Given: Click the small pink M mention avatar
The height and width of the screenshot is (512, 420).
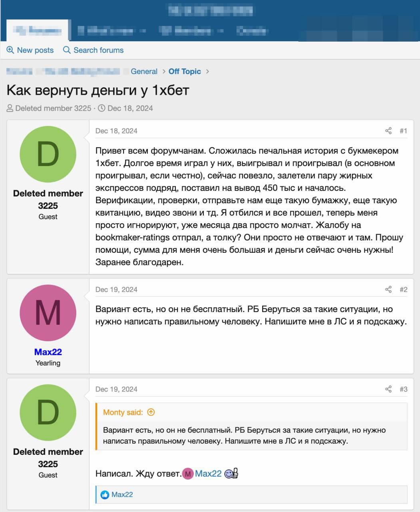Looking at the screenshot, I should point(188,474).
